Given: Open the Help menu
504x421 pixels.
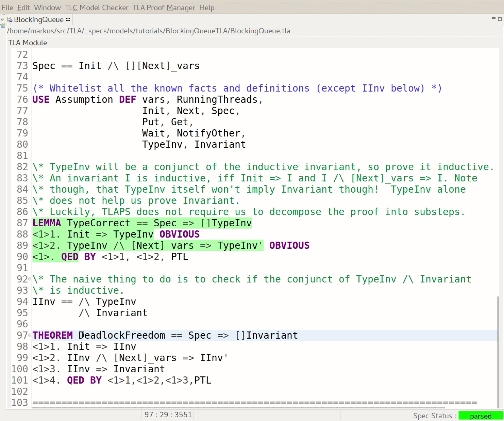Looking at the screenshot, I should coord(207,7).
